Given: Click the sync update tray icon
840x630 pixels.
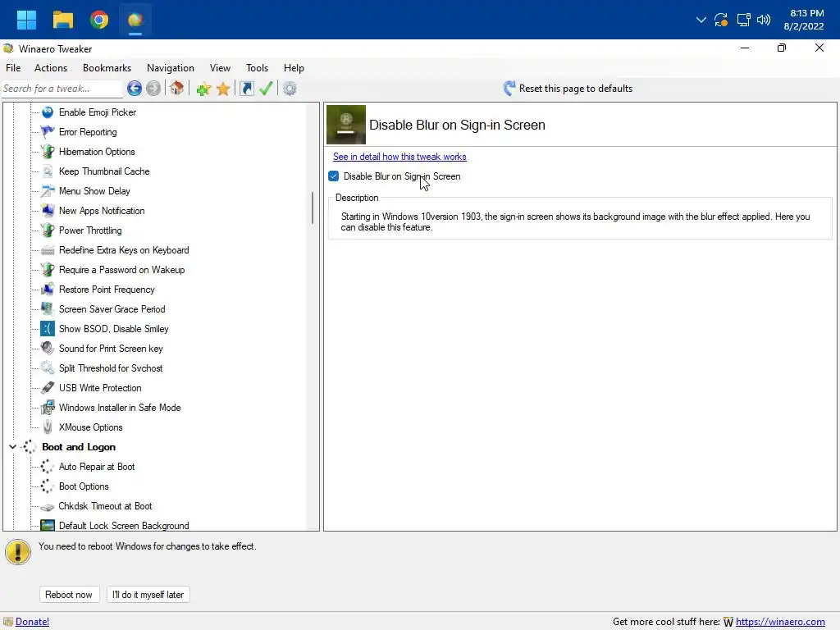Looking at the screenshot, I should (x=721, y=20).
